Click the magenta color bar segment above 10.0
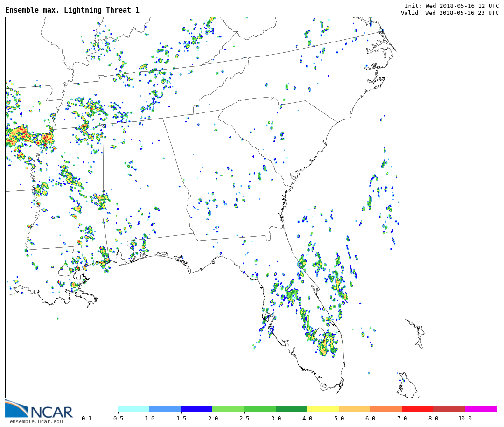 click(480, 409)
